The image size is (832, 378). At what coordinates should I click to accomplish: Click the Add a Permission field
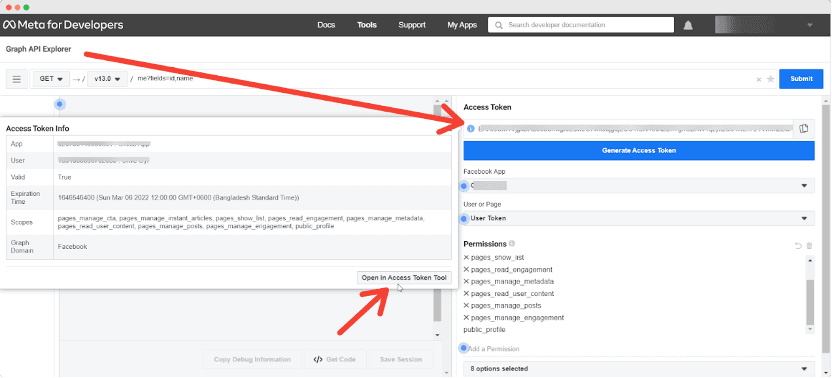point(639,349)
